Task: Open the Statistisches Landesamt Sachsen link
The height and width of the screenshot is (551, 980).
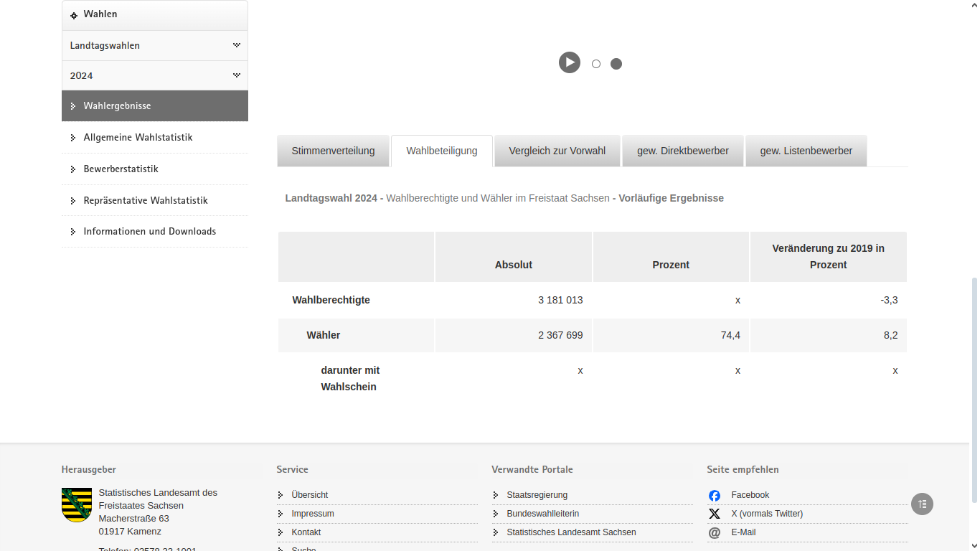Action: pyautogui.click(x=572, y=532)
